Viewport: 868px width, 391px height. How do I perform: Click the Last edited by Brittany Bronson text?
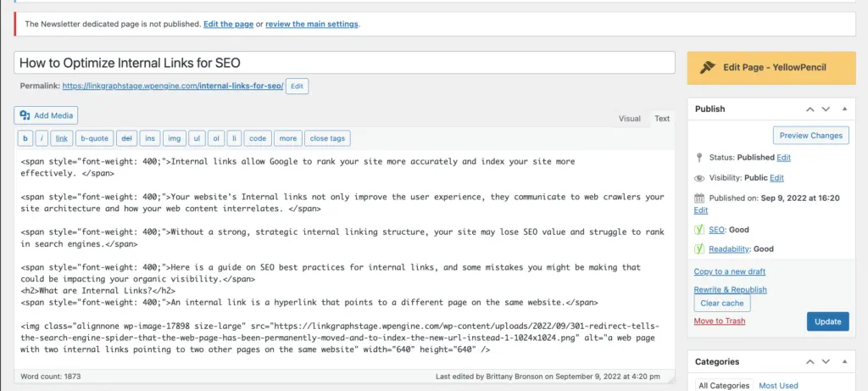[548, 377]
